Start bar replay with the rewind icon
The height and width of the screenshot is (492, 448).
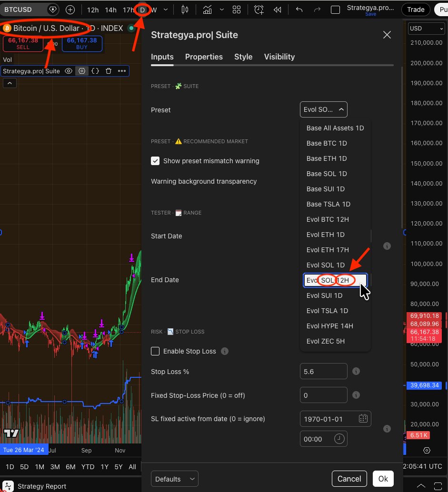tap(277, 10)
